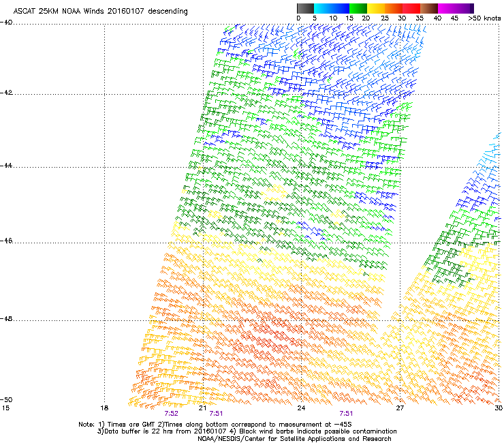The height and width of the screenshot is (443, 504).
Task: Click the brown 35-40 knots legend band
Action: pyautogui.click(x=429, y=8)
